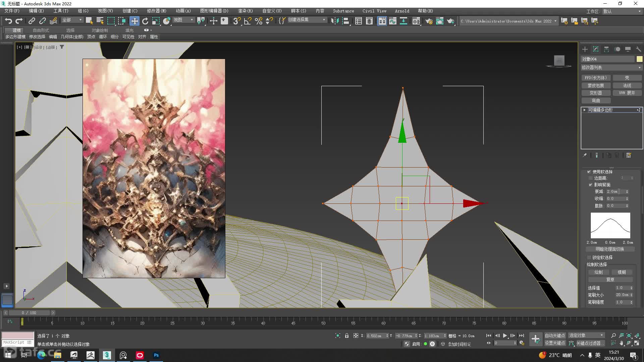This screenshot has width=644, height=362.
Task: Switch to the 对象绘制 ribbon tab
Action: coord(100,30)
